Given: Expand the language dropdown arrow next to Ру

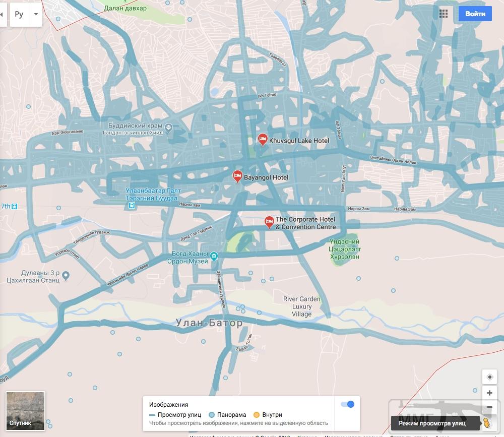Looking at the screenshot, I should click(36, 14).
